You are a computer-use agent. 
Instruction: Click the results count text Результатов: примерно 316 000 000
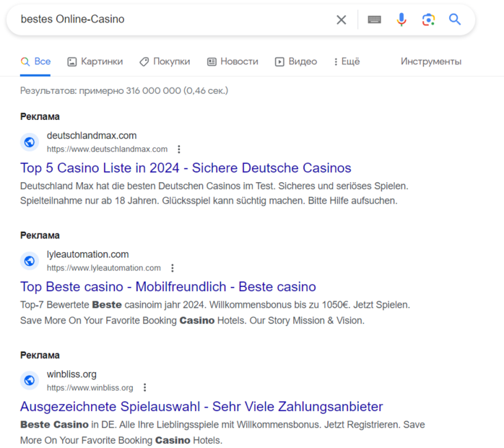(x=124, y=91)
